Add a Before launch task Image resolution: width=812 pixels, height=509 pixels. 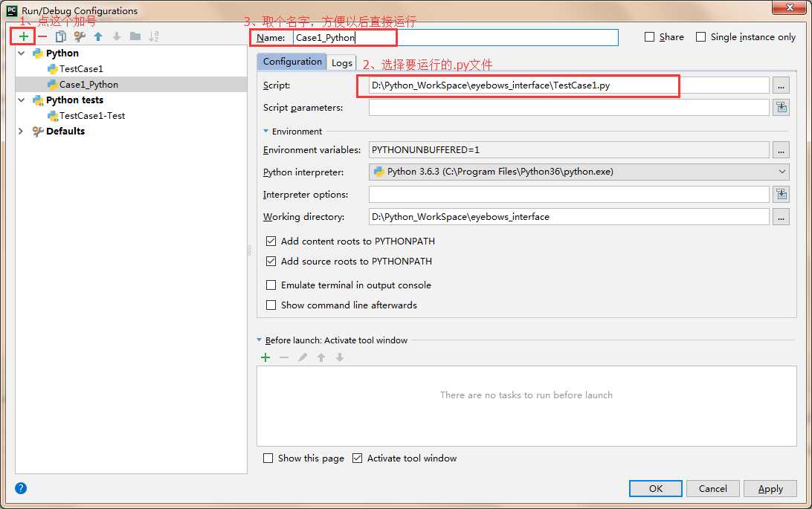point(265,357)
